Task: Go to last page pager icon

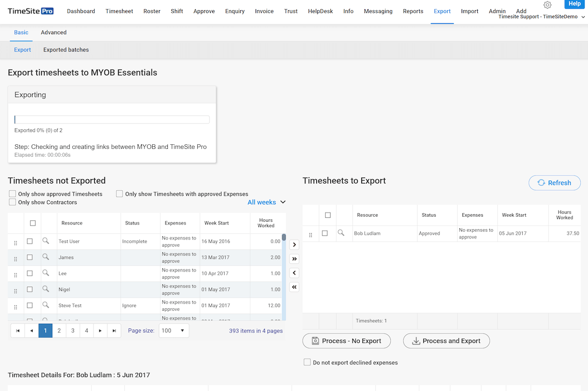Action: (114, 330)
